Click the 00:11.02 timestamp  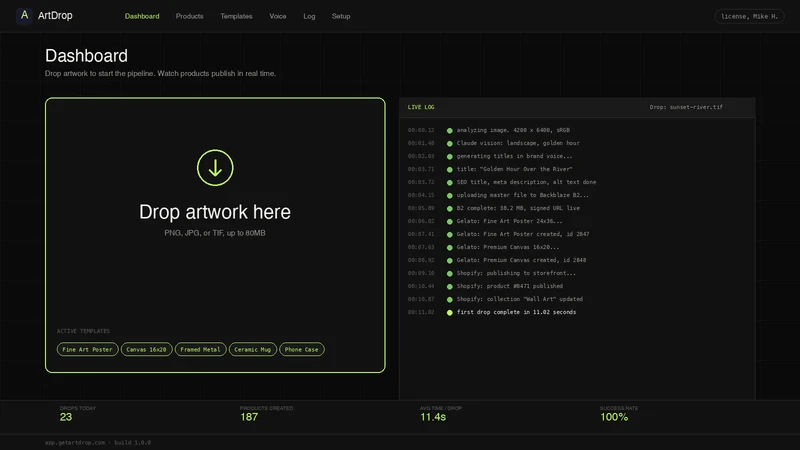click(x=421, y=312)
